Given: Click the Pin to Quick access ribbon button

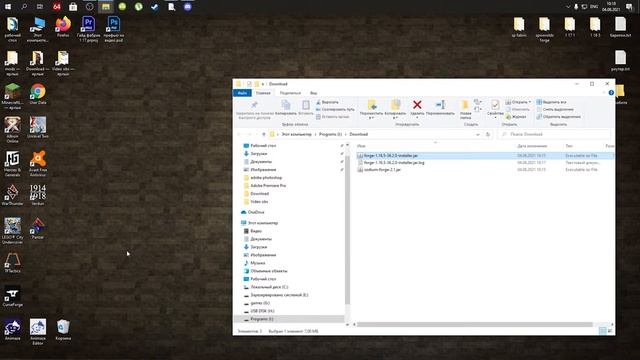Looking at the screenshot, I should 254,109.
